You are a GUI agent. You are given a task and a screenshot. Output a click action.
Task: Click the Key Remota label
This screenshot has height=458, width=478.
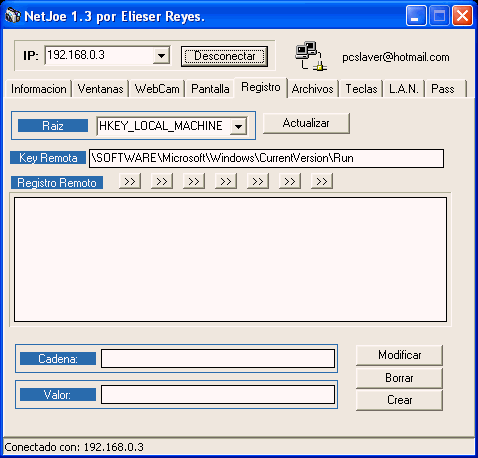click(48, 158)
